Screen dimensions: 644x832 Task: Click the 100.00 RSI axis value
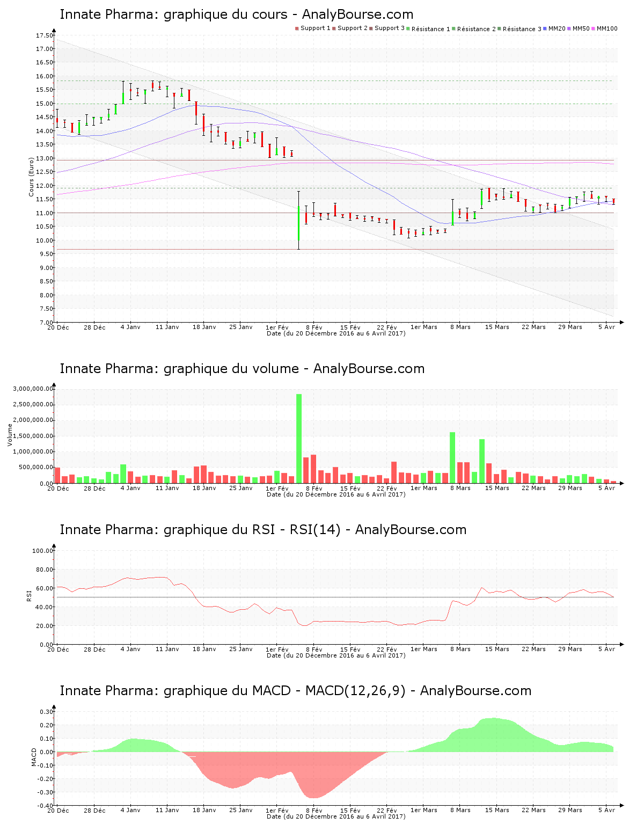pos(42,551)
